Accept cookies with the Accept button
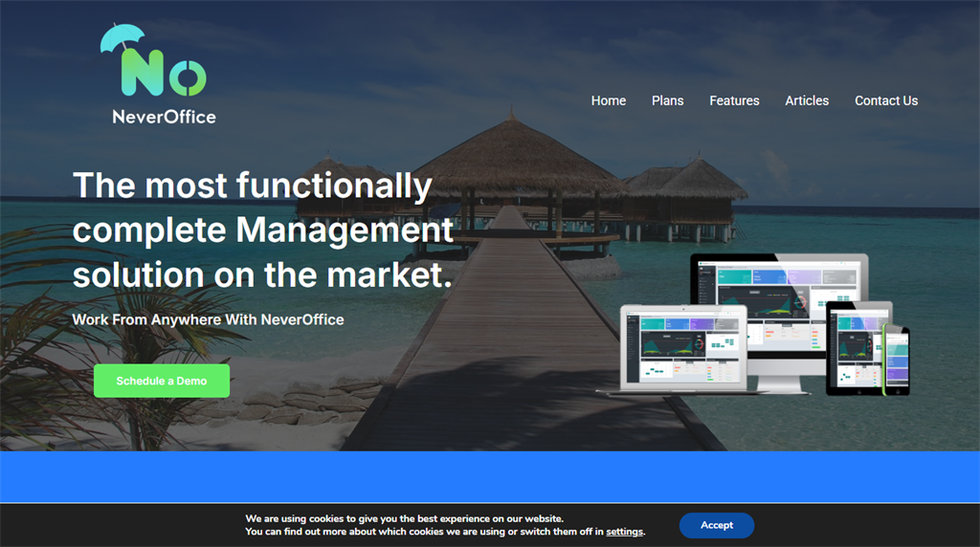 716,525
